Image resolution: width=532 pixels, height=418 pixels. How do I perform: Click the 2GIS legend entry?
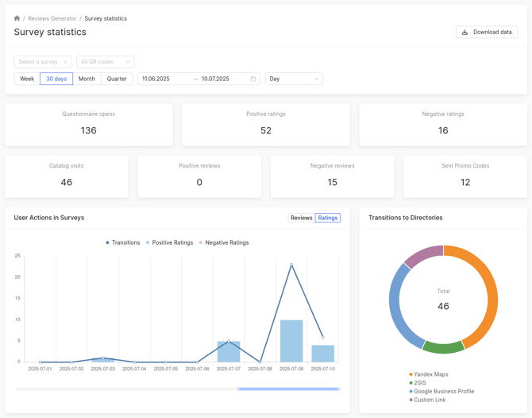click(x=420, y=383)
